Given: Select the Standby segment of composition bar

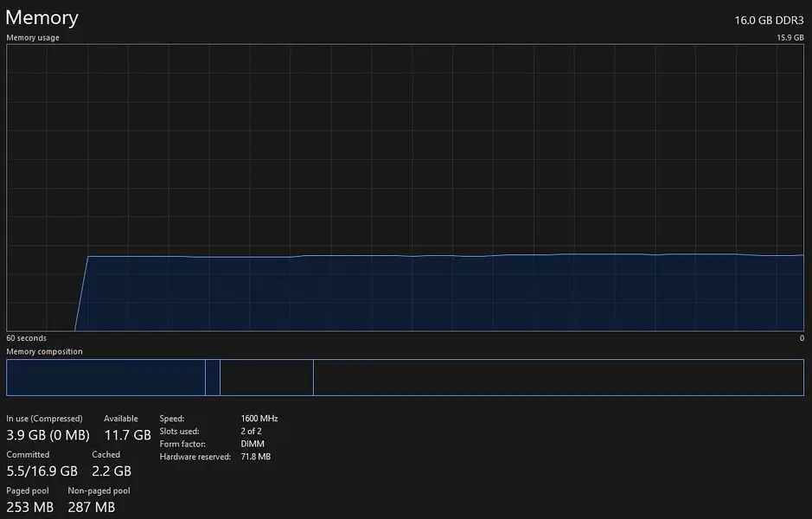Looking at the screenshot, I should (x=266, y=378).
